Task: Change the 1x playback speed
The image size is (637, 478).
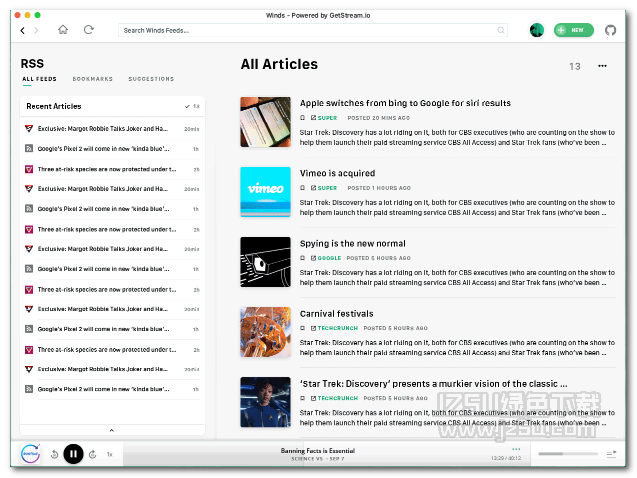Action: coord(109,454)
